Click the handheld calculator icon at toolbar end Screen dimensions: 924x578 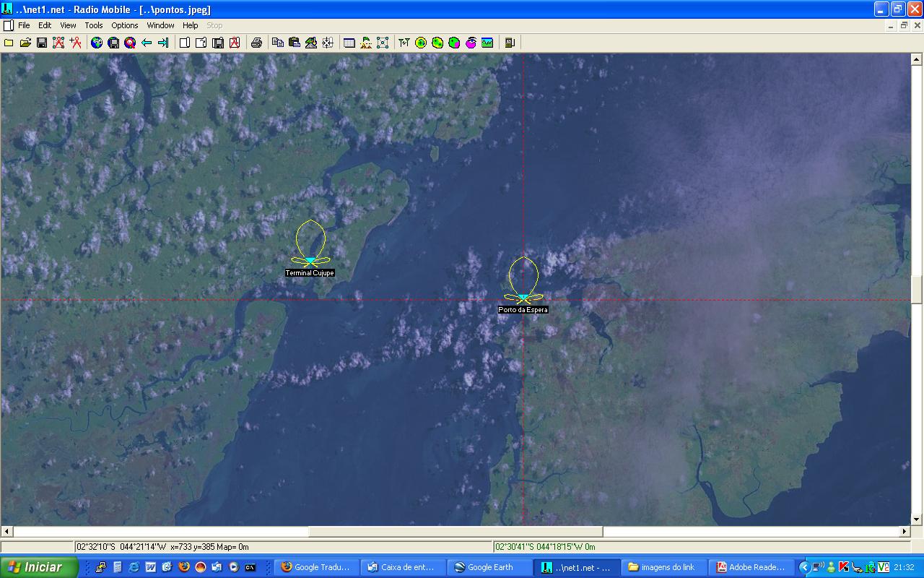[x=510, y=43]
